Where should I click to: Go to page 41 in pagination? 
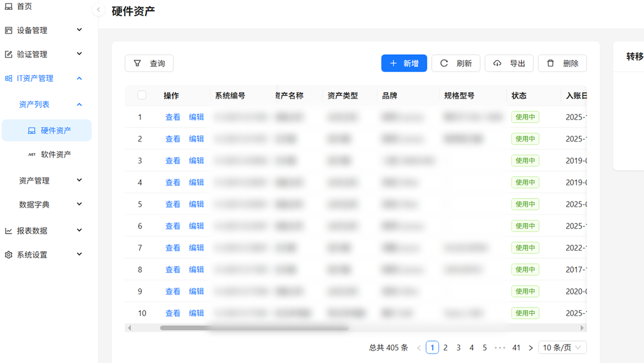coord(516,348)
